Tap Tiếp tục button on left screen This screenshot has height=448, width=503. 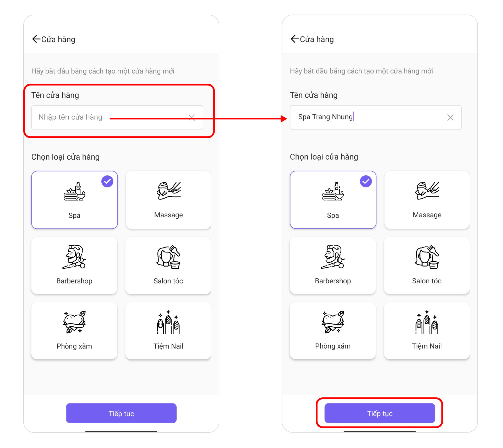121,413
